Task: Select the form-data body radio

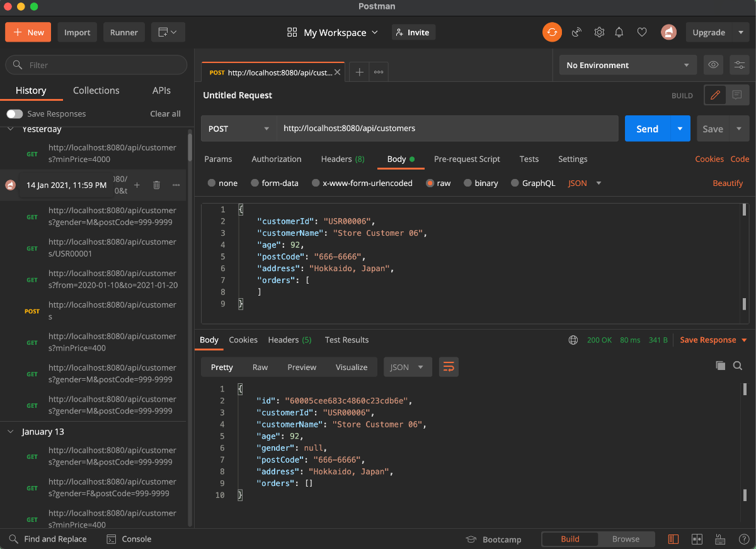Action: (x=255, y=183)
